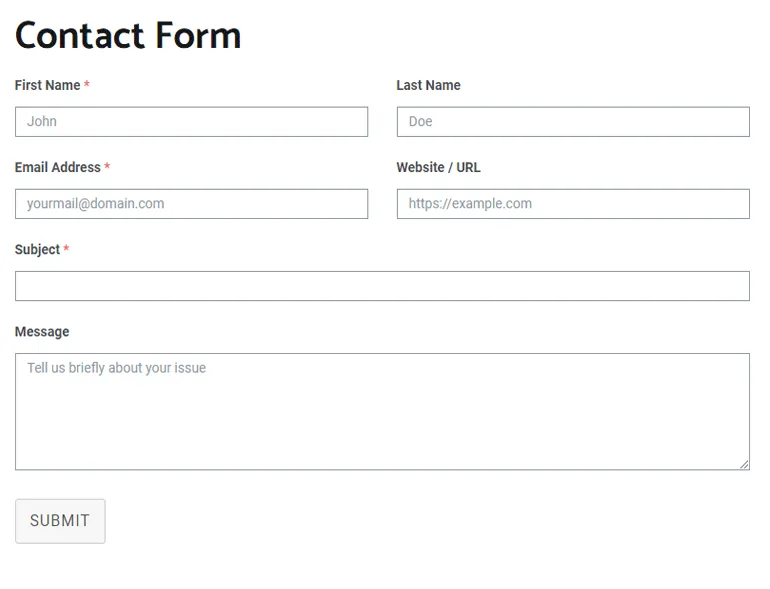Click the 'First Name' label text

point(47,86)
